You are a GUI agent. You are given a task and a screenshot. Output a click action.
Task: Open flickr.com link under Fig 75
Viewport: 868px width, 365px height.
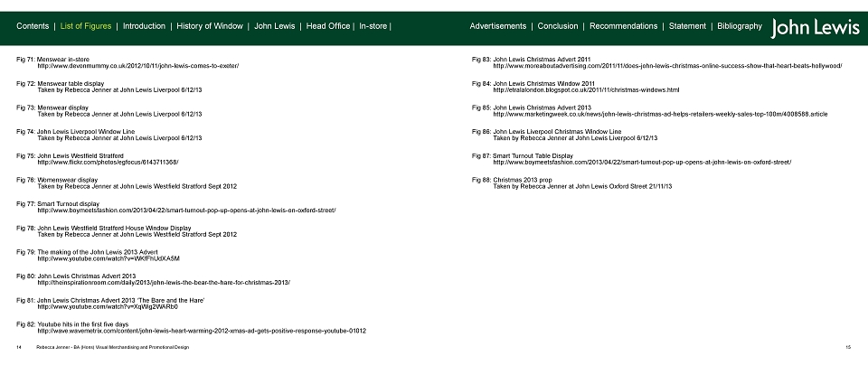(108, 162)
